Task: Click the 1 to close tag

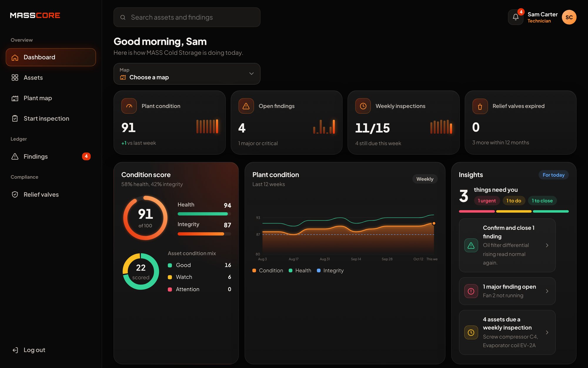Action: (x=542, y=201)
